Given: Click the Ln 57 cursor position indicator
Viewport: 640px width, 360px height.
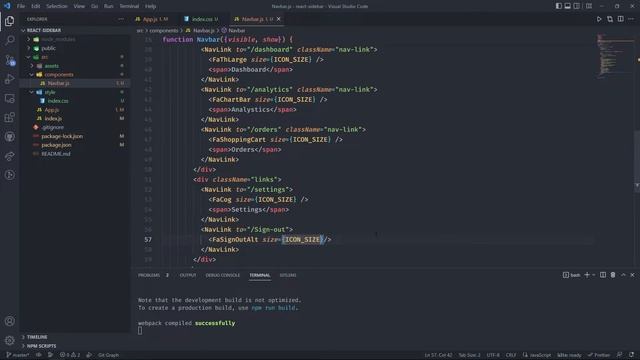Looking at the screenshot, I should (438, 355).
